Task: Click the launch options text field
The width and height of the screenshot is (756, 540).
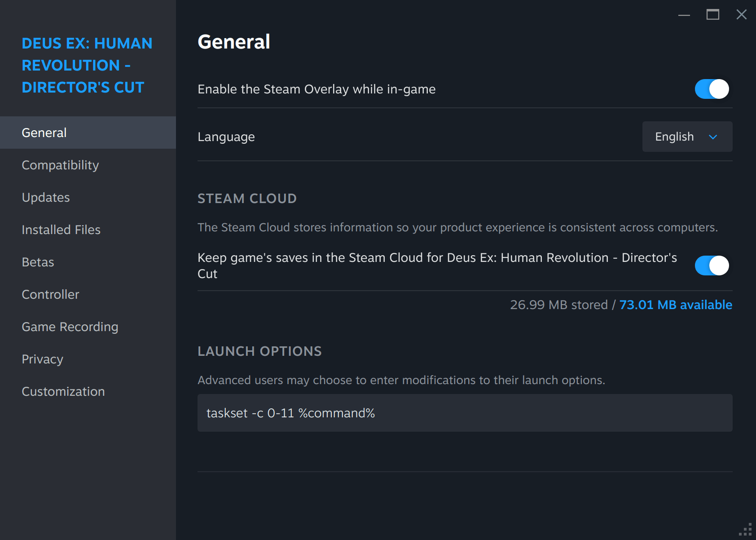Action: 465,413
